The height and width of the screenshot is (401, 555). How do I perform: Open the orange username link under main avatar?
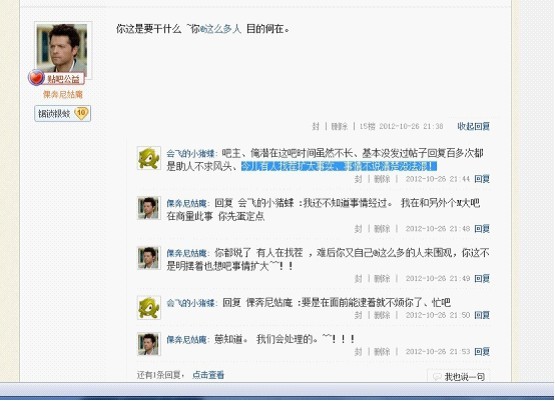point(63,94)
